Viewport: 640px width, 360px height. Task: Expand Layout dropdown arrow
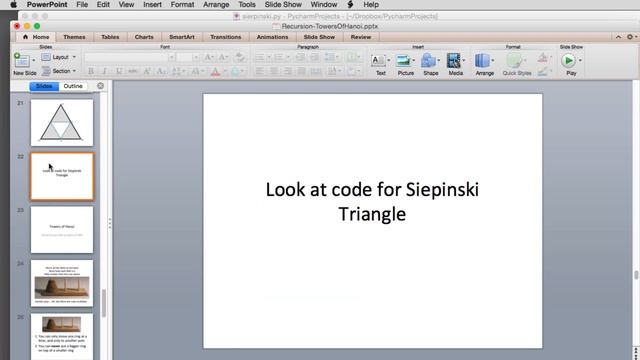pos(74,57)
